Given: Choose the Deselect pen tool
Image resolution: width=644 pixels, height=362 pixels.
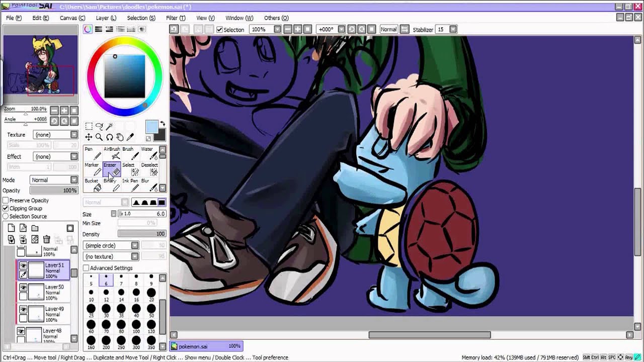Looking at the screenshot, I should pyautogui.click(x=149, y=169).
